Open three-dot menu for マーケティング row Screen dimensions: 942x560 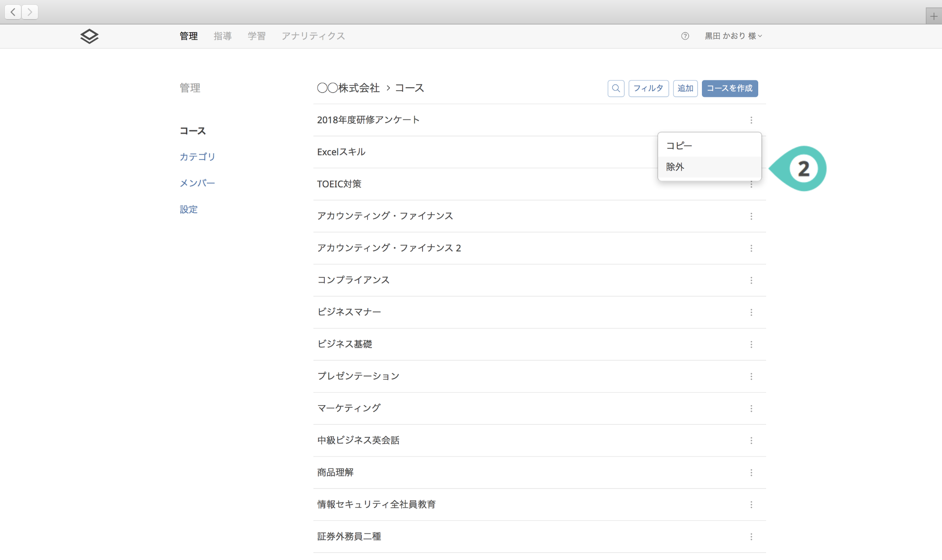[751, 409]
